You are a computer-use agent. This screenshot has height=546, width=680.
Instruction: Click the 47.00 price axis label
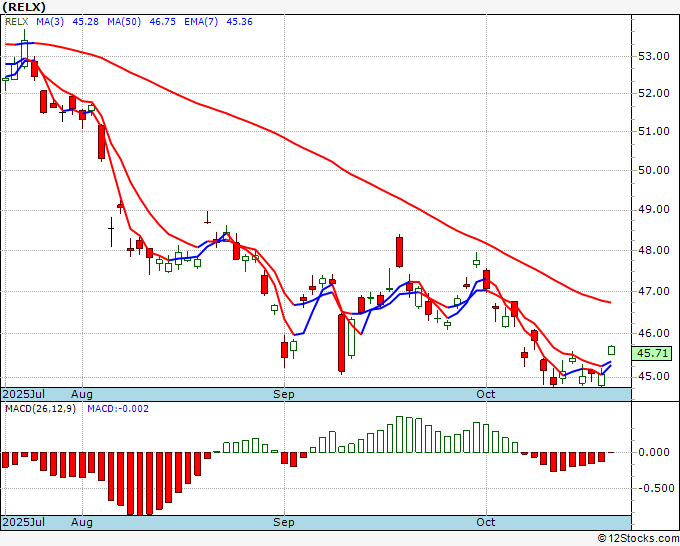click(653, 291)
